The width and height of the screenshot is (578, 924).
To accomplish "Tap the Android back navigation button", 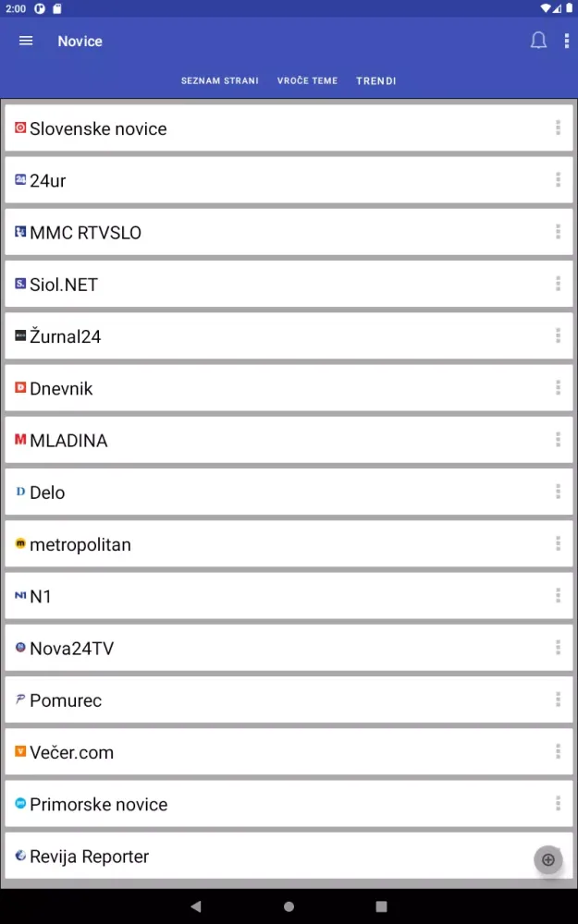I will 195,906.
